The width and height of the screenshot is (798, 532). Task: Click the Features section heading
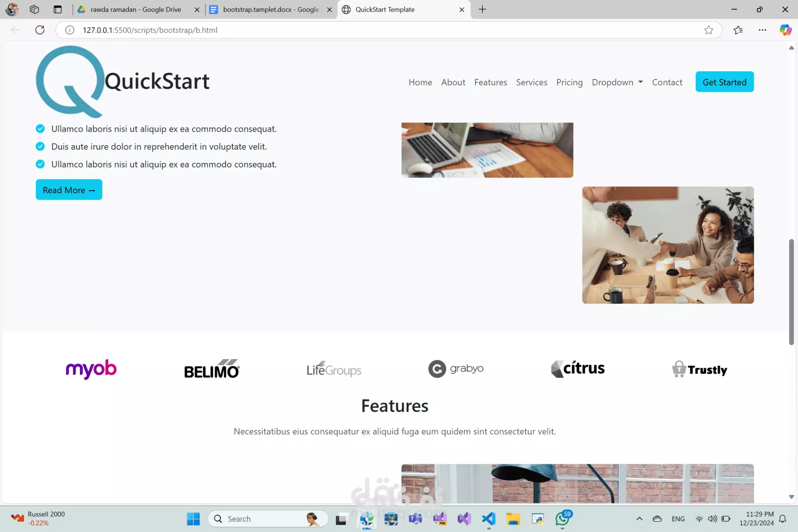pos(394,406)
